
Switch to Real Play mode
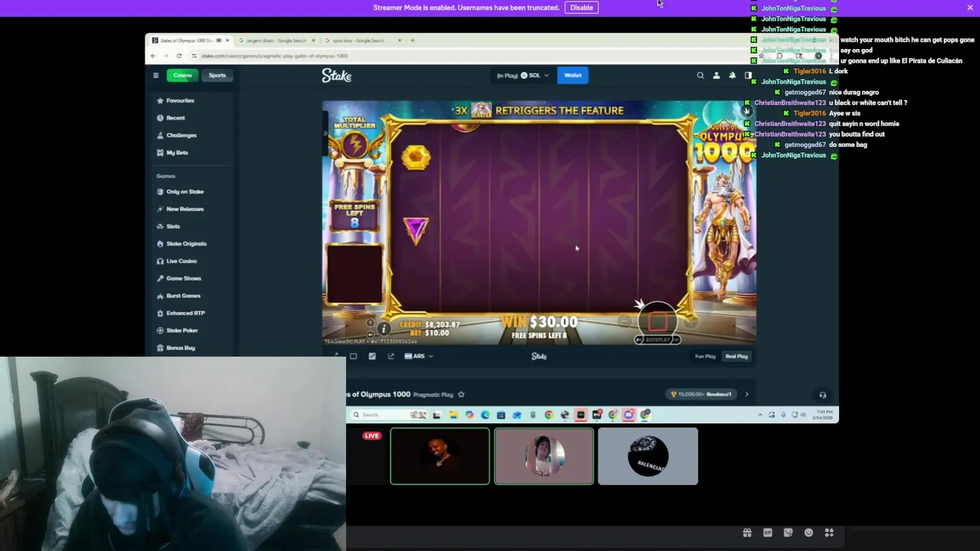[x=737, y=356]
